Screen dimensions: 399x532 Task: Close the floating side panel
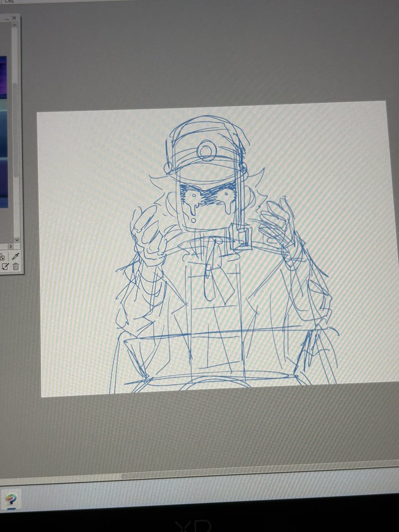tap(14, 18)
